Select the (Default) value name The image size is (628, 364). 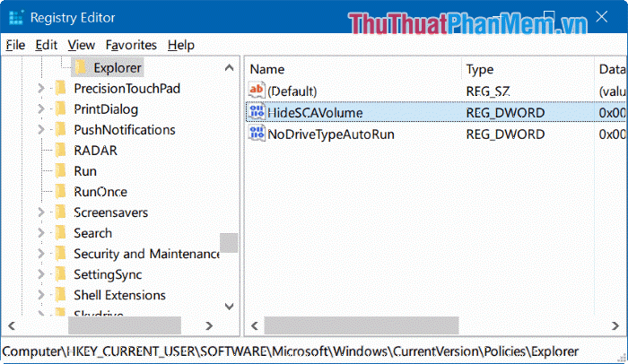pyautogui.click(x=292, y=91)
